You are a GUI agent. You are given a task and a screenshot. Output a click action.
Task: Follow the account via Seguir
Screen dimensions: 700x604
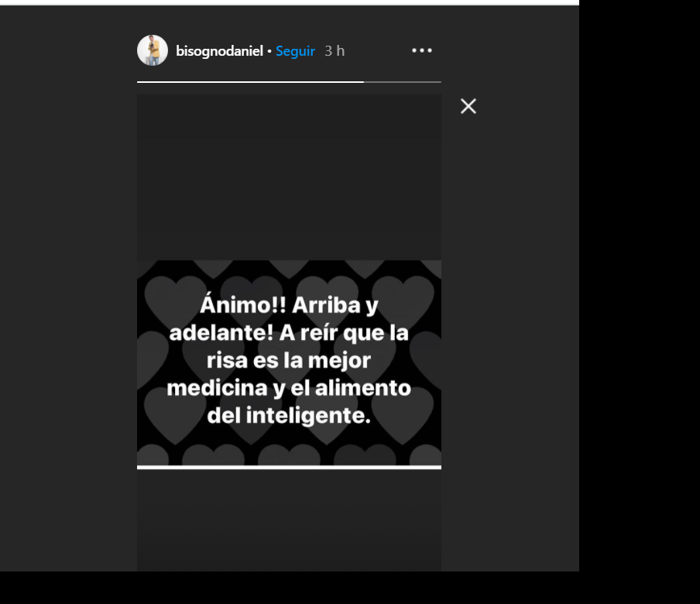[x=295, y=51]
